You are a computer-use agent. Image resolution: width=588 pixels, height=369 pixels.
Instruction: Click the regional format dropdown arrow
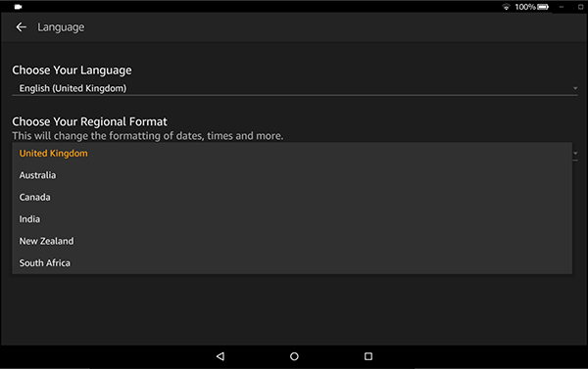[575, 154]
